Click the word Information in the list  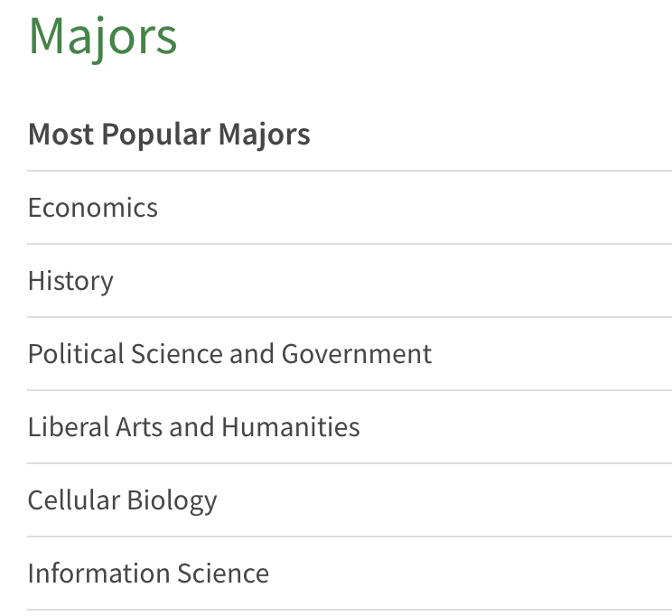[x=99, y=574]
